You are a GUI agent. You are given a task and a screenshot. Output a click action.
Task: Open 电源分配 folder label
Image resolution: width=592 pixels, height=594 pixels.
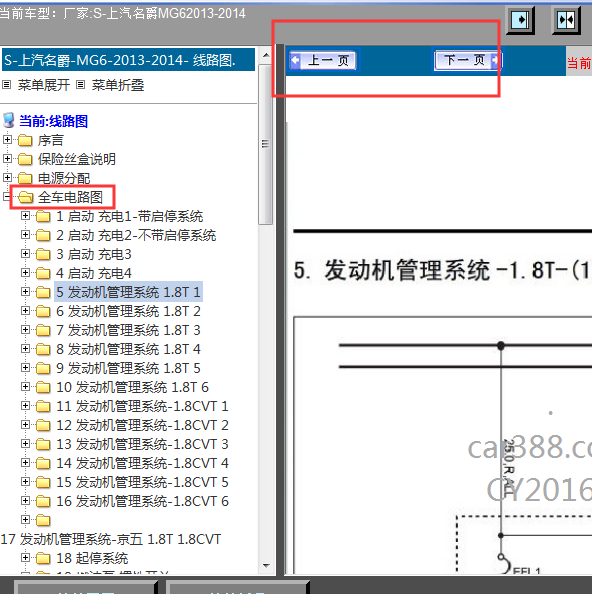pos(64,178)
